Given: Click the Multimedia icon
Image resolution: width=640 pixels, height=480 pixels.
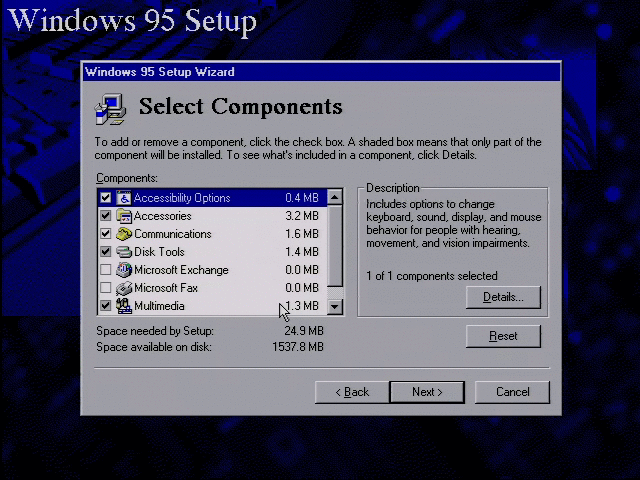Looking at the screenshot, I should tap(124, 306).
